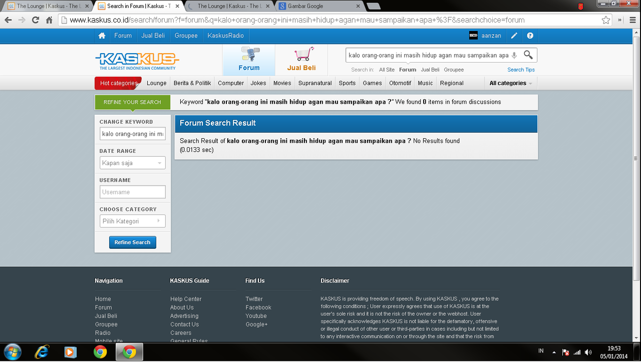Open KaskusRadio in top bar
Screen dimensions: 641x364
pyautogui.click(x=225, y=36)
